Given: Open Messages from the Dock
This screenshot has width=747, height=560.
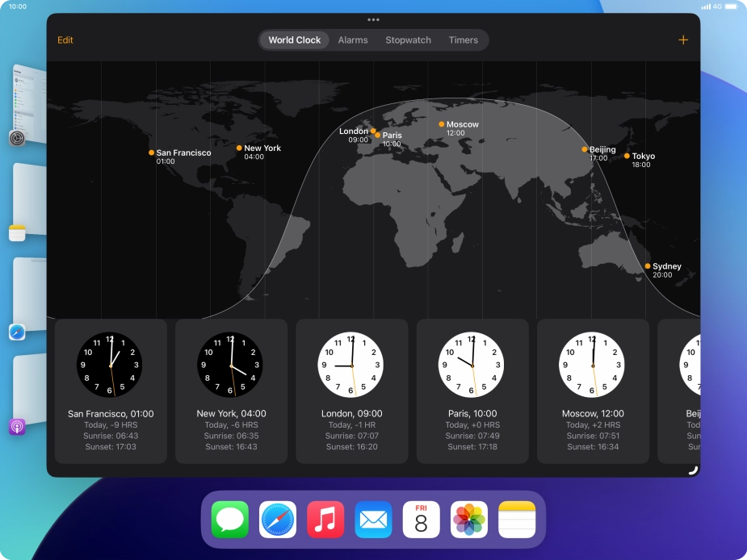Looking at the screenshot, I should click(229, 518).
